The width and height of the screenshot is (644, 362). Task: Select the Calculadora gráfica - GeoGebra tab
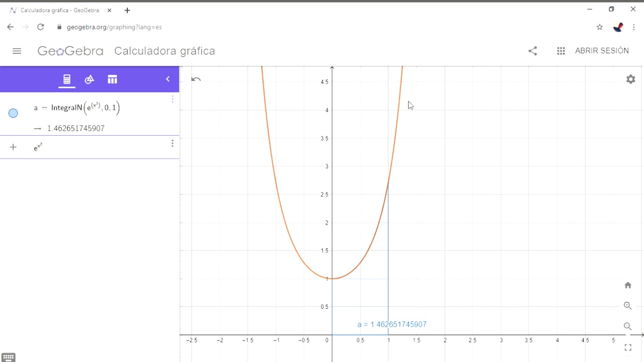click(x=60, y=10)
